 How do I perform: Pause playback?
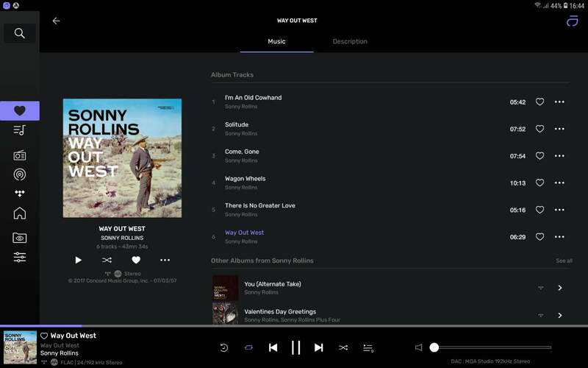[296, 347]
